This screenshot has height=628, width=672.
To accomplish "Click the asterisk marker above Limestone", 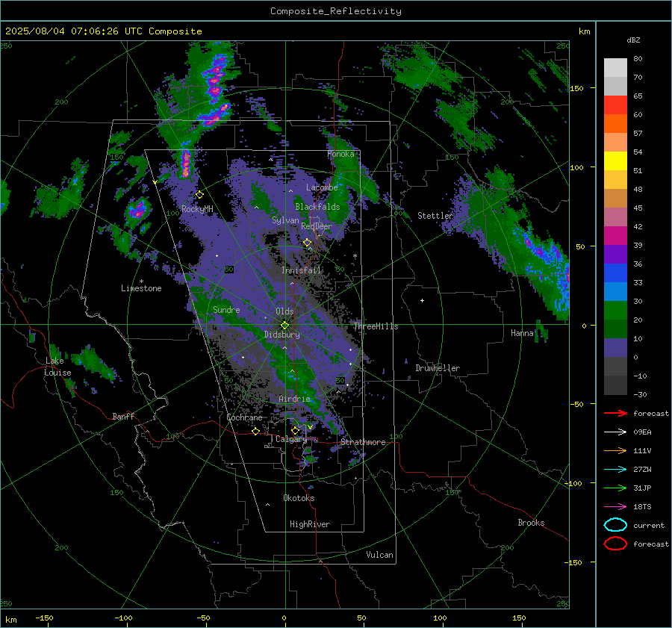I will [x=141, y=282].
